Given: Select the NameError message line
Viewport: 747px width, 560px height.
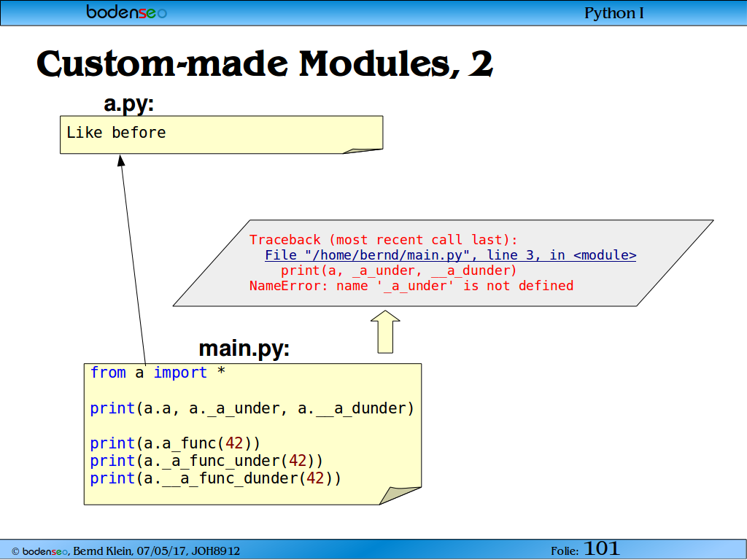Looking at the screenshot, I should point(411,286).
